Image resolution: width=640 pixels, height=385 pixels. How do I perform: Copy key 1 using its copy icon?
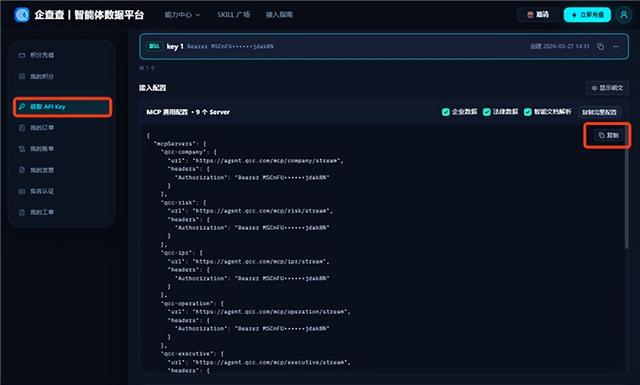click(x=600, y=47)
